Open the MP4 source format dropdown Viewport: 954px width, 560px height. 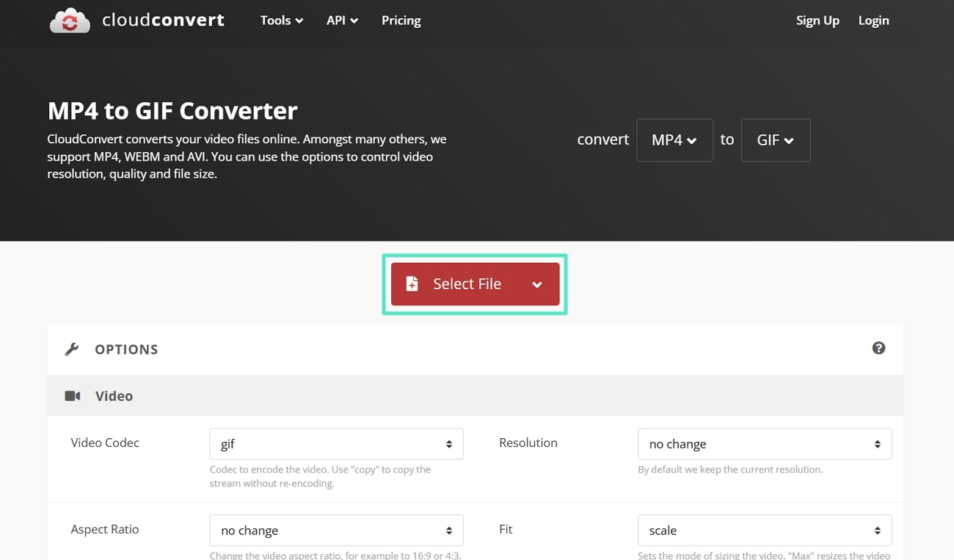point(674,140)
